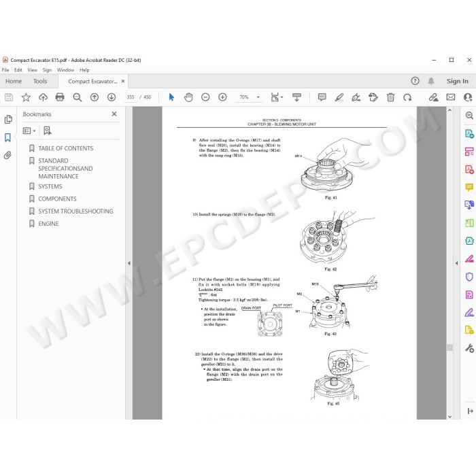The width and height of the screenshot is (476, 476).
Task: Click the Delete trash icon
Action: coord(390,97)
